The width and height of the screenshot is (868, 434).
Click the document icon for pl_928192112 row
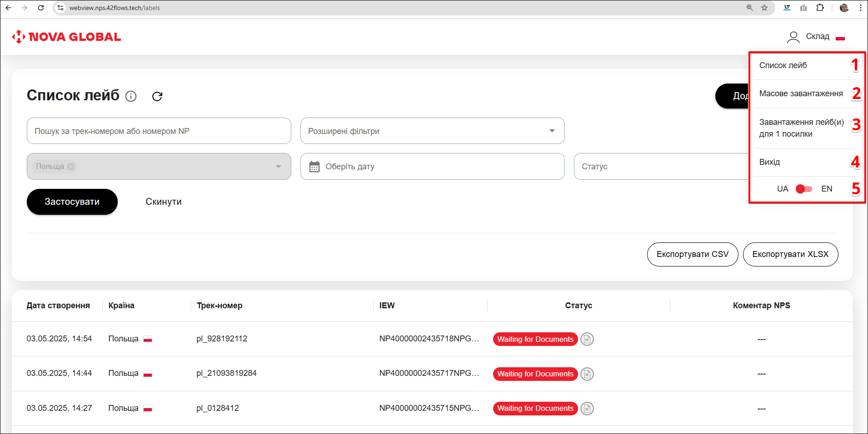(587, 339)
